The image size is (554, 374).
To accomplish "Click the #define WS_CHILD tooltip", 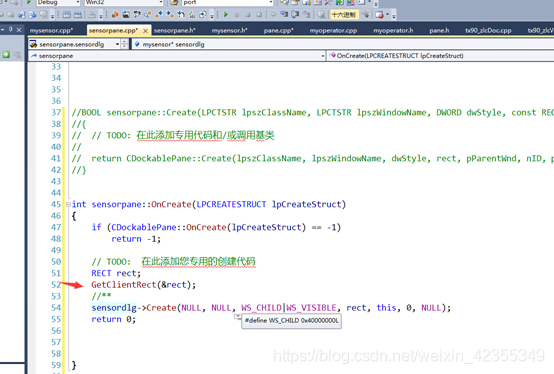I will pos(291,321).
